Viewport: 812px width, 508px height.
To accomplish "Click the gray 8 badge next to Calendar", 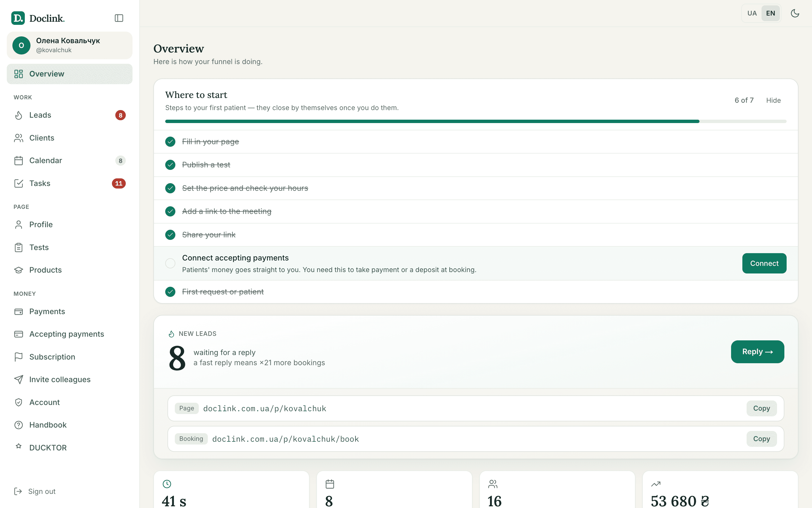I will [120, 161].
